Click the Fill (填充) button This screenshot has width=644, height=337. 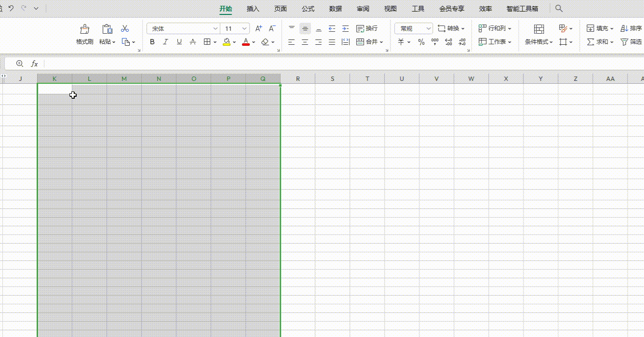point(600,28)
